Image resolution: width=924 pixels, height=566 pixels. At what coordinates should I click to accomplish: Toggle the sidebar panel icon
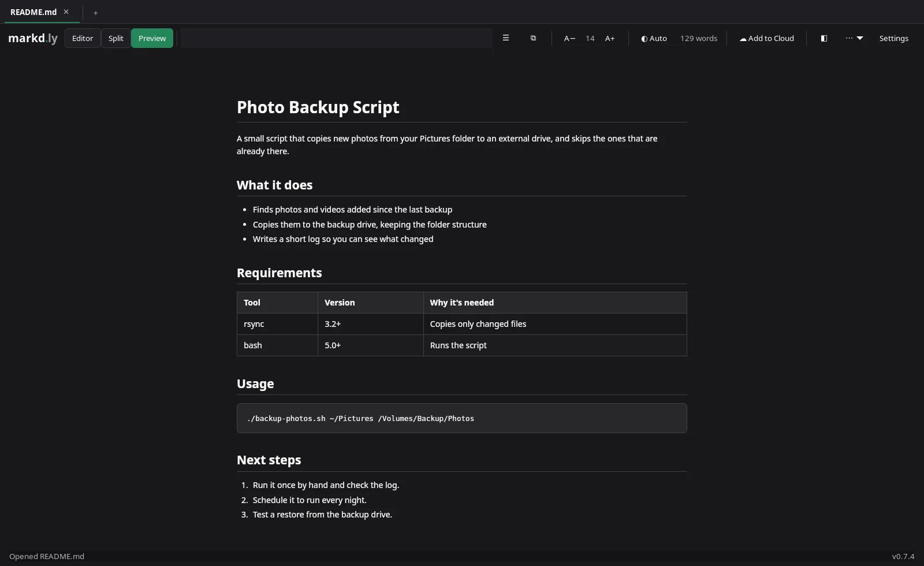(824, 38)
